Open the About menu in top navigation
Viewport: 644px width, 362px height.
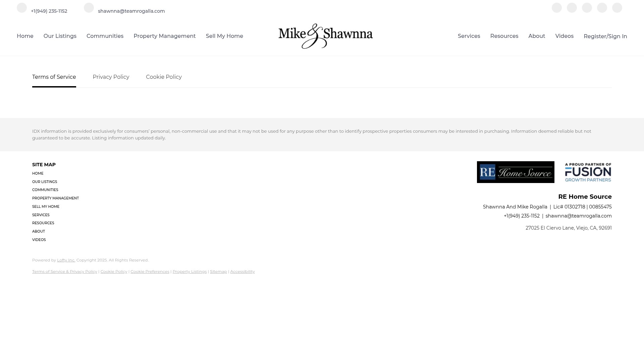pos(537,36)
